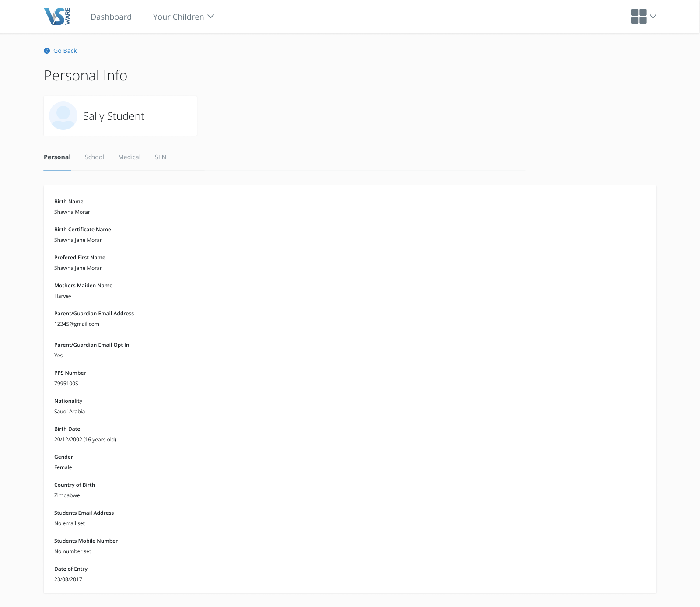This screenshot has width=700, height=607.
Task: Click the Birth Name label
Action: (69, 202)
